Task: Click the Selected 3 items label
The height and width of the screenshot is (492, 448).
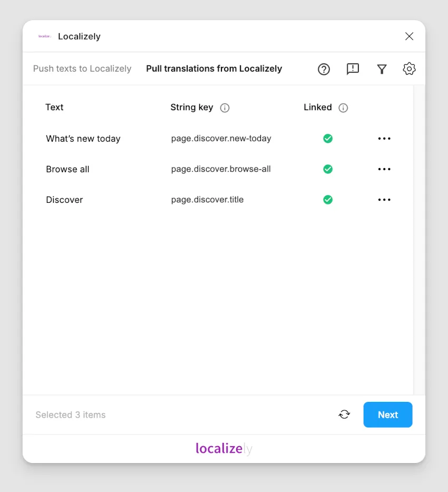Action: (x=70, y=415)
